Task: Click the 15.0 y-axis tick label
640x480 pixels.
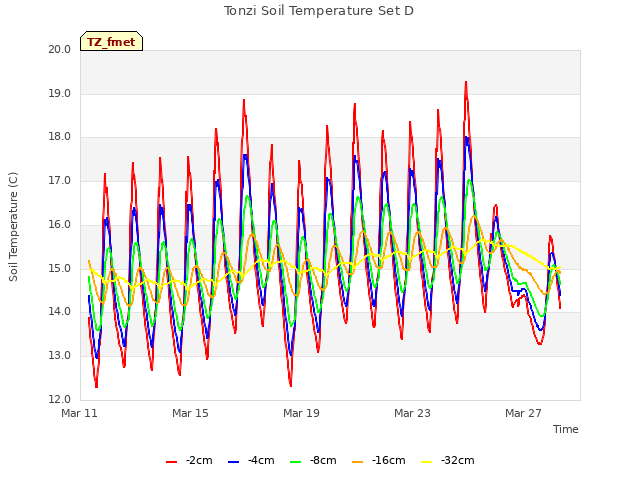Action: pyautogui.click(x=60, y=269)
